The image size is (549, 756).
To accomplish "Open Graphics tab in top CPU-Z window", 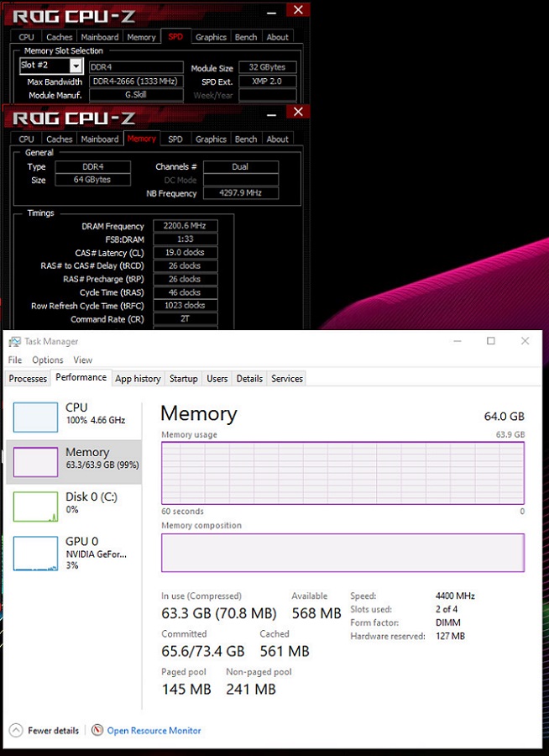I will [x=211, y=37].
